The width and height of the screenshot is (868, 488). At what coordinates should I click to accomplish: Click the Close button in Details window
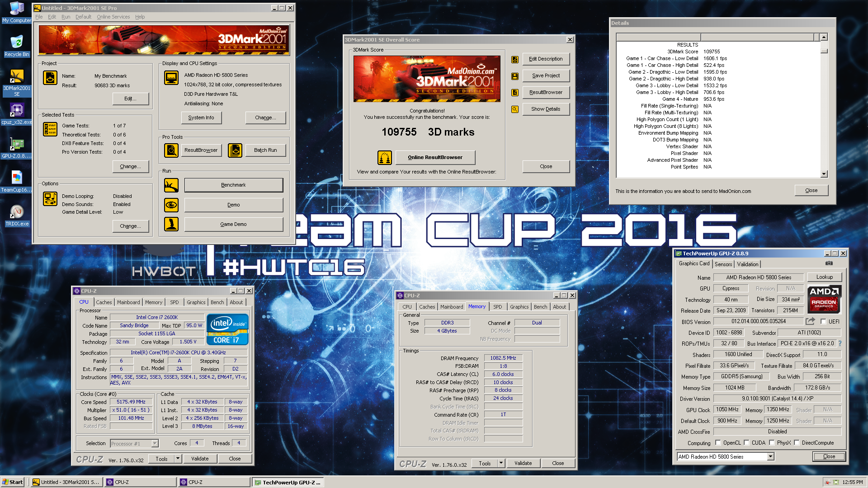pos(811,190)
